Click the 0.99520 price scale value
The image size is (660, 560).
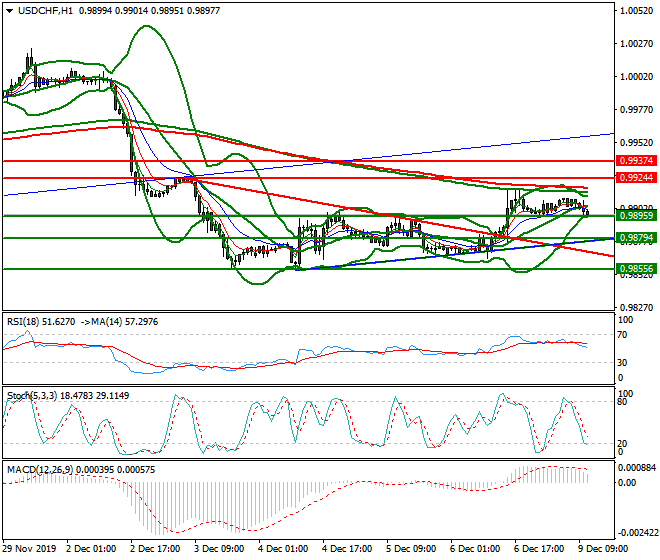(636, 143)
